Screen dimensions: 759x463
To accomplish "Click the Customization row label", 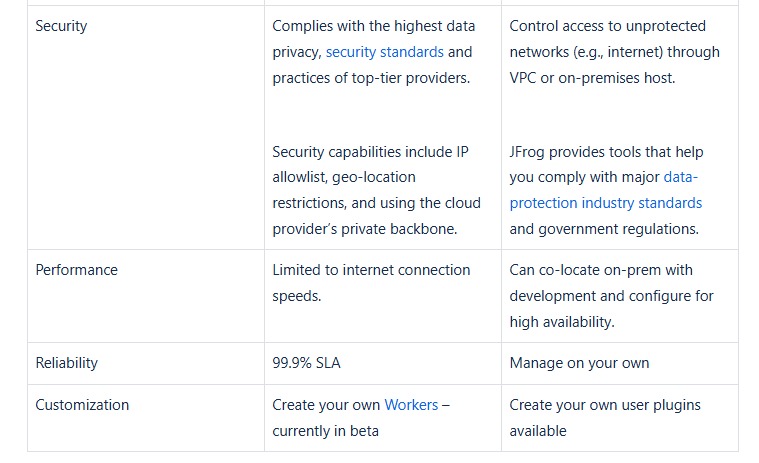I will point(82,405).
